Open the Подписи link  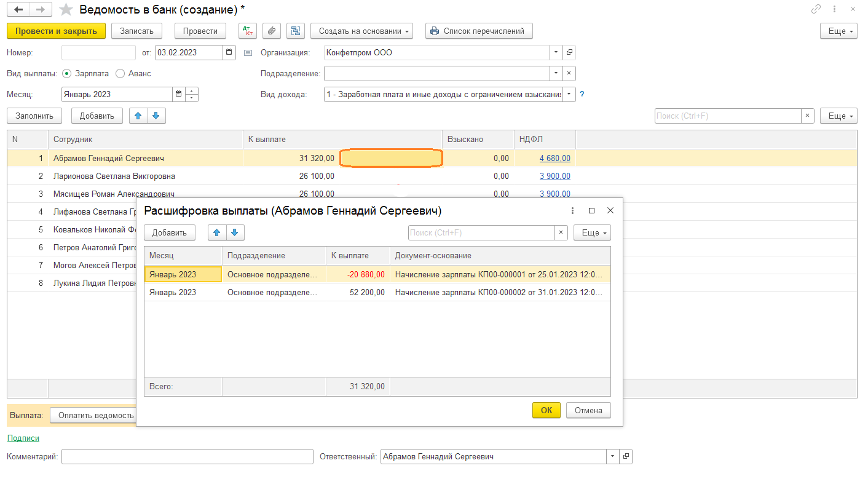23,438
